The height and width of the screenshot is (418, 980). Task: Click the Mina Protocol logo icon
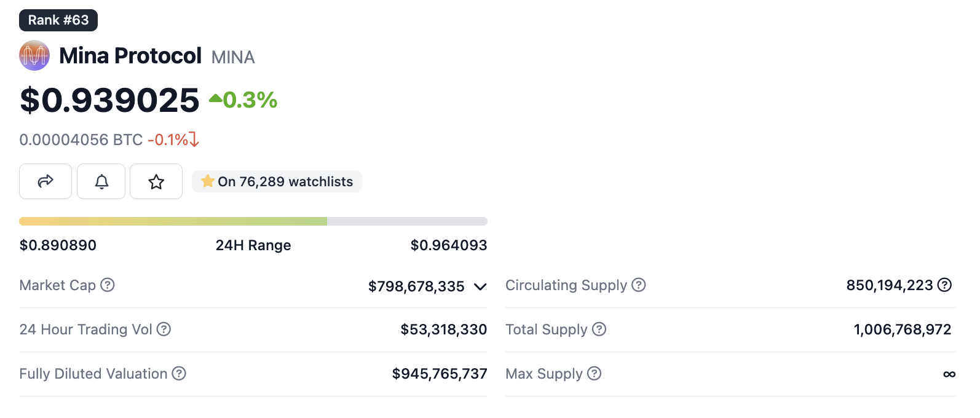(34, 56)
